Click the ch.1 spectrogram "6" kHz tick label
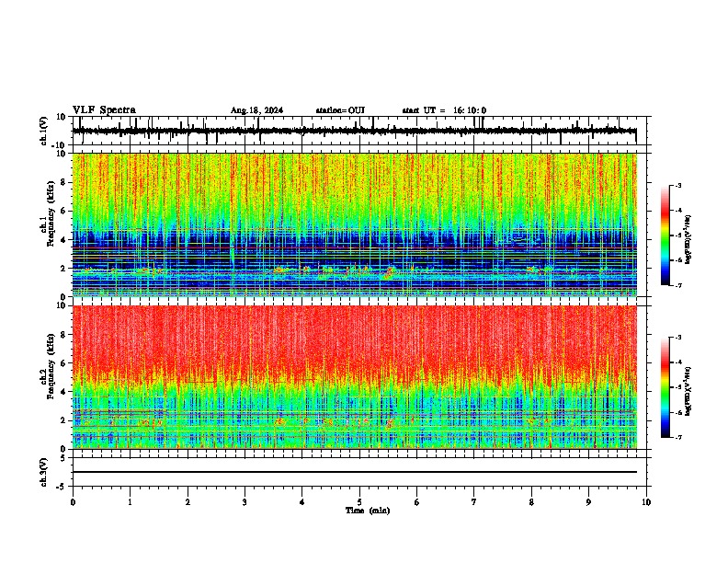 point(64,212)
